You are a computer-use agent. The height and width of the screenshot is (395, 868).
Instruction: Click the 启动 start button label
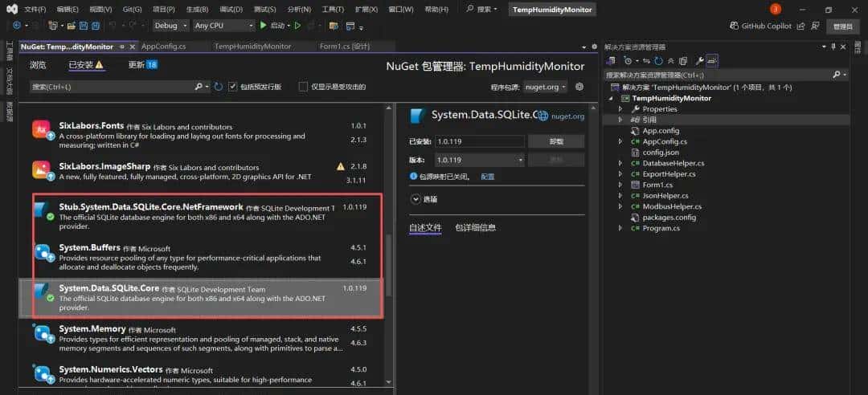277,26
